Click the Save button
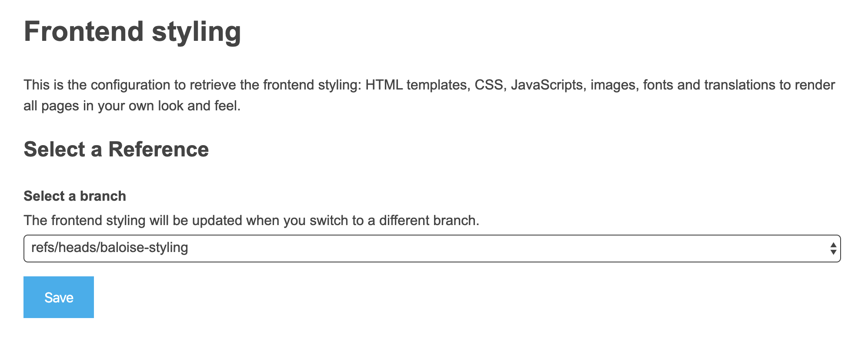Viewport: 868px width, 345px height. pos(59,297)
